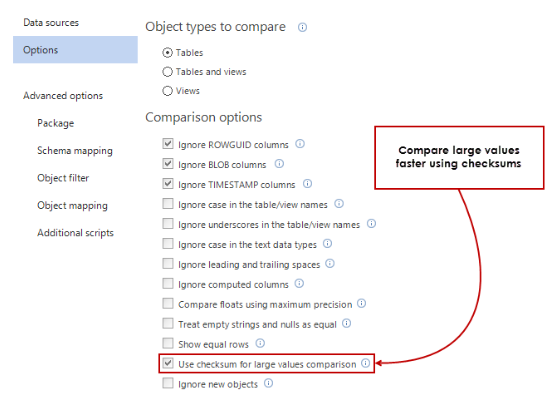The height and width of the screenshot is (404, 557).
Task: Open the Object filter page
Action: click(x=63, y=178)
